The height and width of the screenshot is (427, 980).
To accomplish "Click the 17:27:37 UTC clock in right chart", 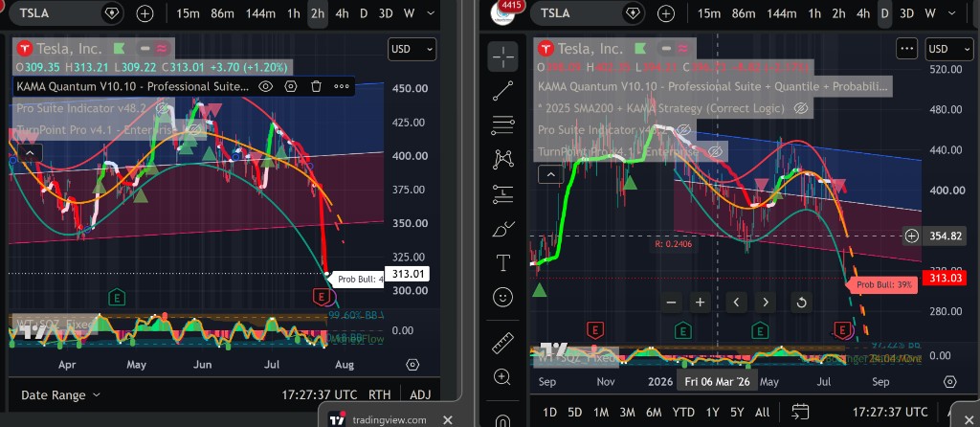I will (x=890, y=412).
